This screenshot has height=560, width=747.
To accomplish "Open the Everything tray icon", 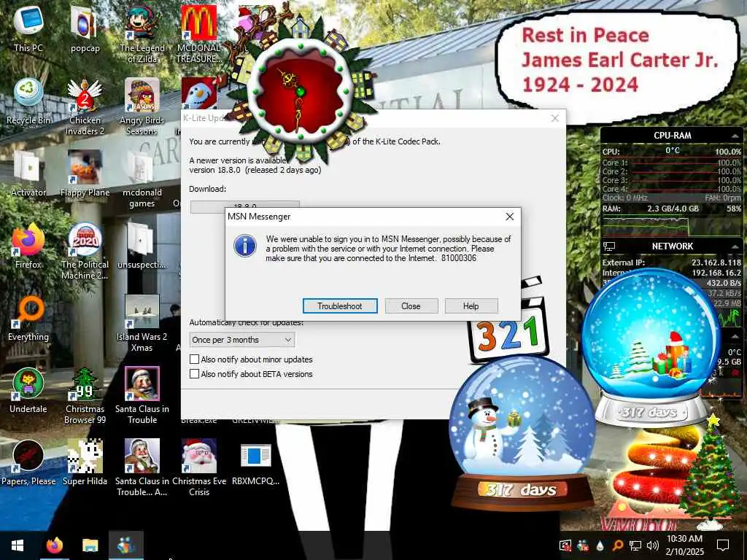I will click(x=617, y=545).
